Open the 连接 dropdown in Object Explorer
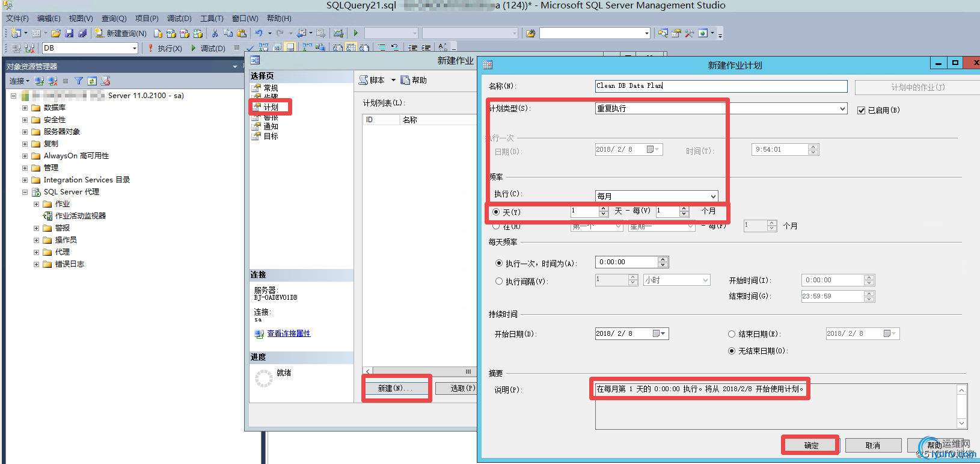The width and height of the screenshot is (980, 464). coord(19,81)
